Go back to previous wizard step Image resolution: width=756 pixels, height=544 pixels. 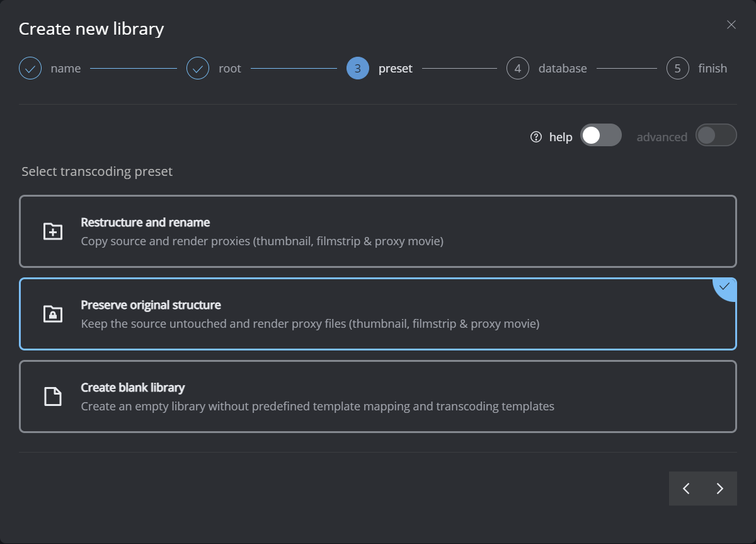point(686,489)
